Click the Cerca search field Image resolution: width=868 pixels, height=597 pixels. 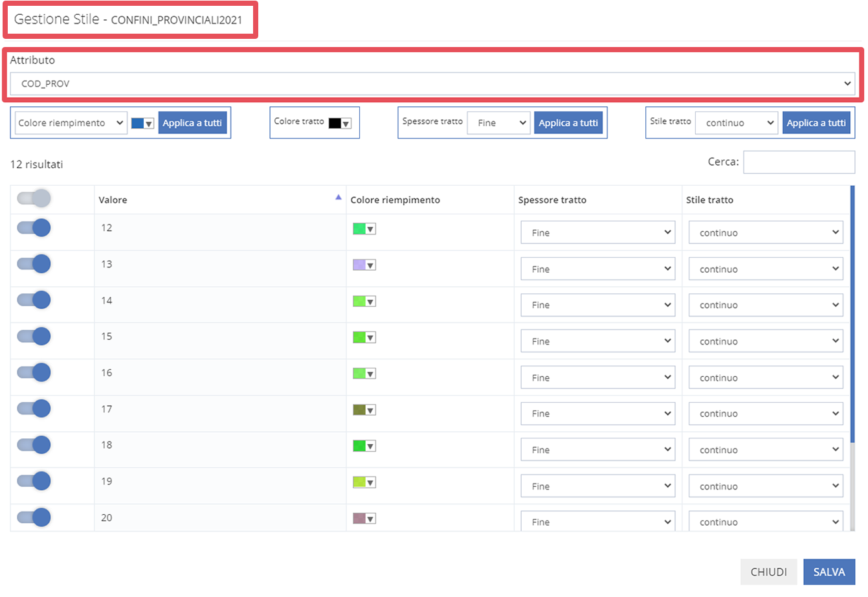tap(799, 163)
